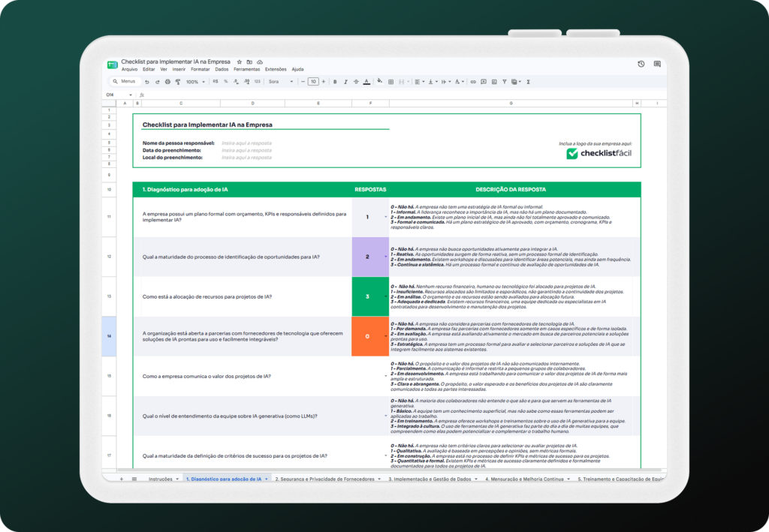
Task: Select row header 14
Action: pos(109,336)
